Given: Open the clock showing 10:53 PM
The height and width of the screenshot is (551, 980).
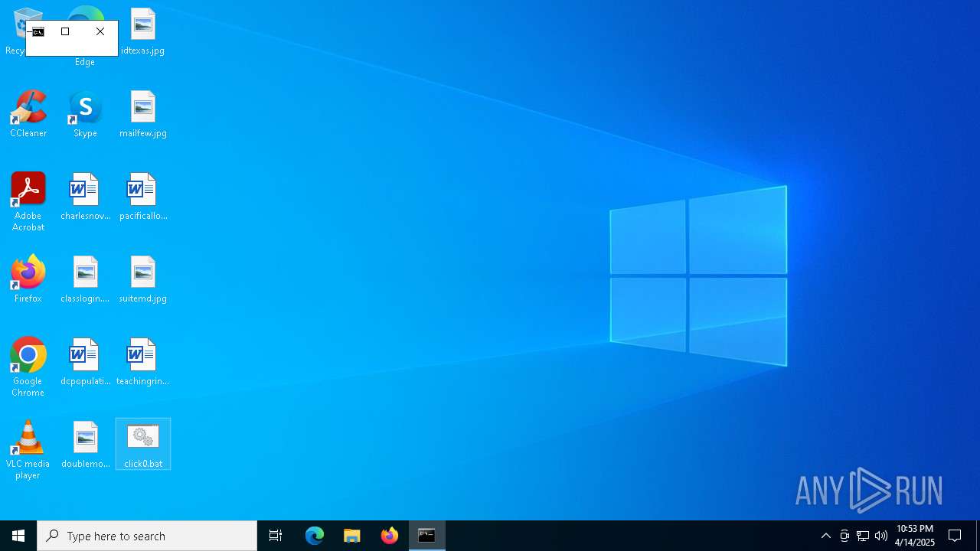Looking at the screenshot, I should tap(915, 536).
